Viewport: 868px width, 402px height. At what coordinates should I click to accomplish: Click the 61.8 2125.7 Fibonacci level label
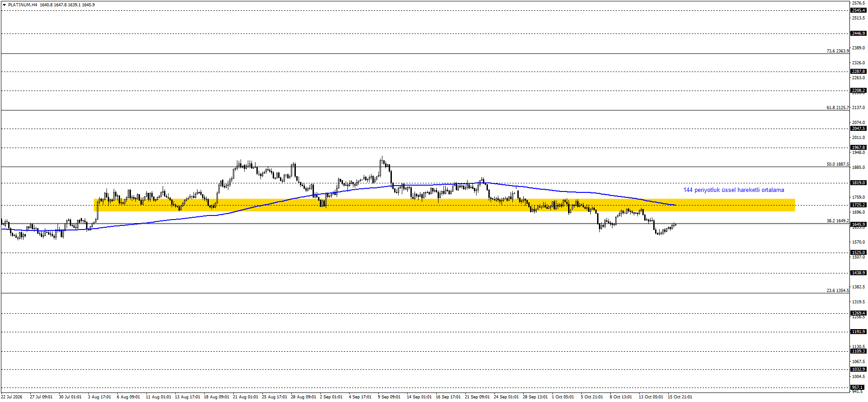coord(838,108)
